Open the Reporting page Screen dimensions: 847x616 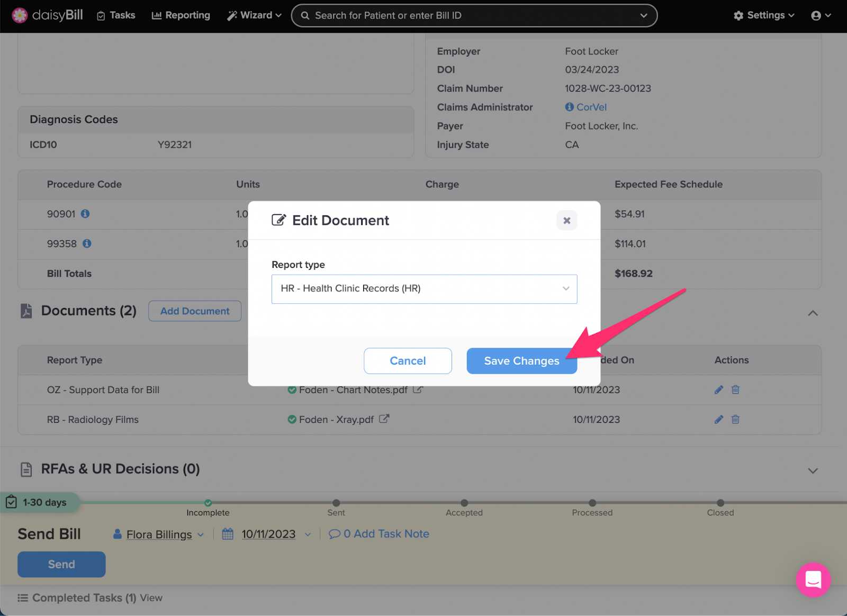coord(181,15)
